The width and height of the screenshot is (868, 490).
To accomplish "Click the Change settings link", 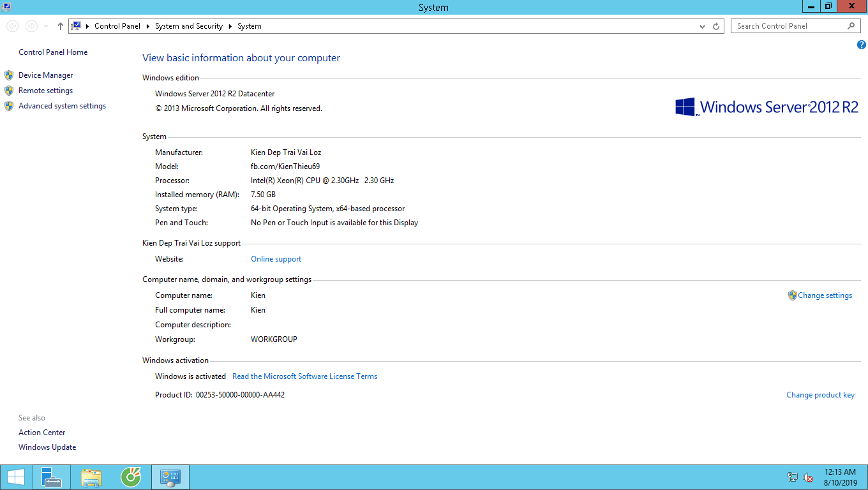I will coord(825,295).
